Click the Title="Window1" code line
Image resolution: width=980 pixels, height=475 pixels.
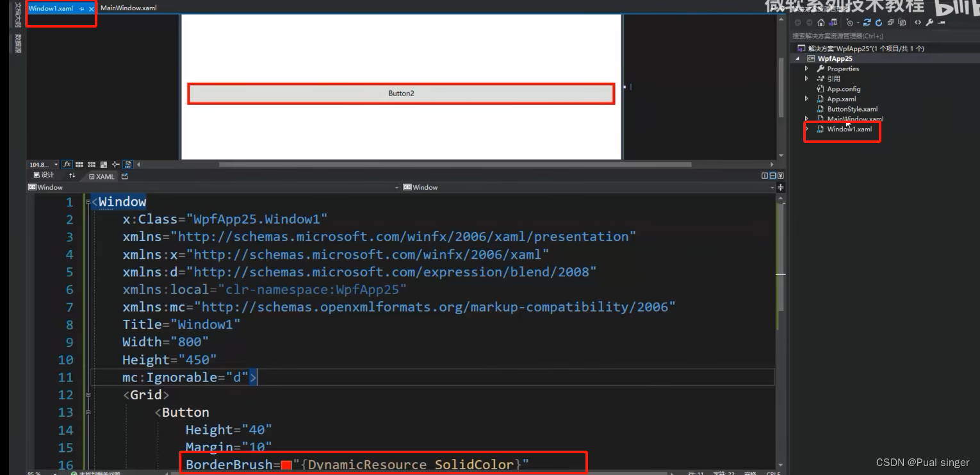(181, 324)
